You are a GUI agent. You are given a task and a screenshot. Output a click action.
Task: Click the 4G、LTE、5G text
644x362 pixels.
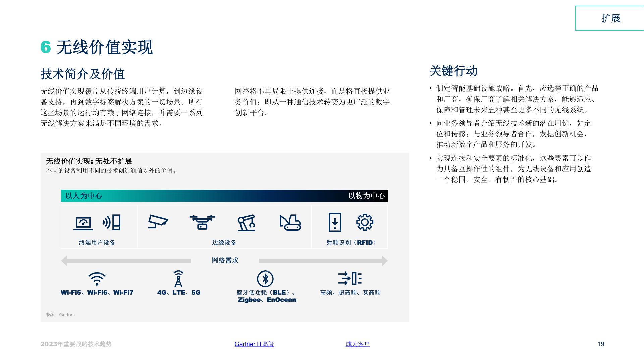pos(179,293)
